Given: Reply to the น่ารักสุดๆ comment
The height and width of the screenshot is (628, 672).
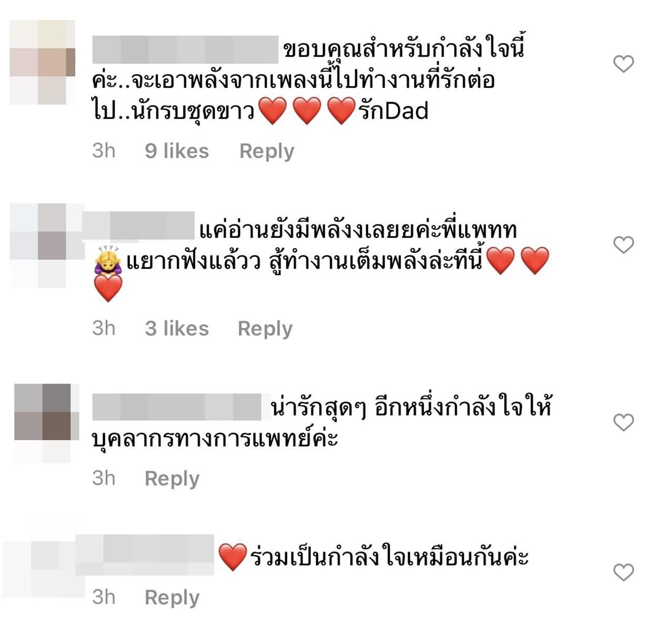Looking at the screenshot, I should 172,479.
